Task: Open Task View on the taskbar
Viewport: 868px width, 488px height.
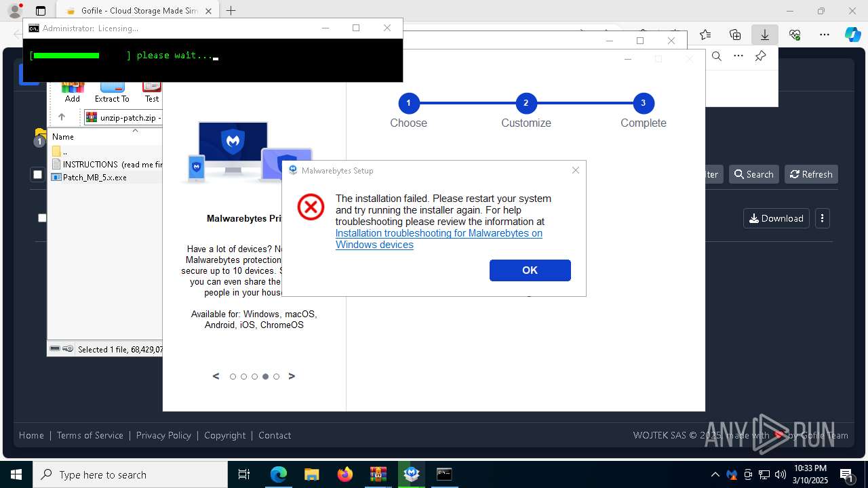Action: (x=245, y=474)
